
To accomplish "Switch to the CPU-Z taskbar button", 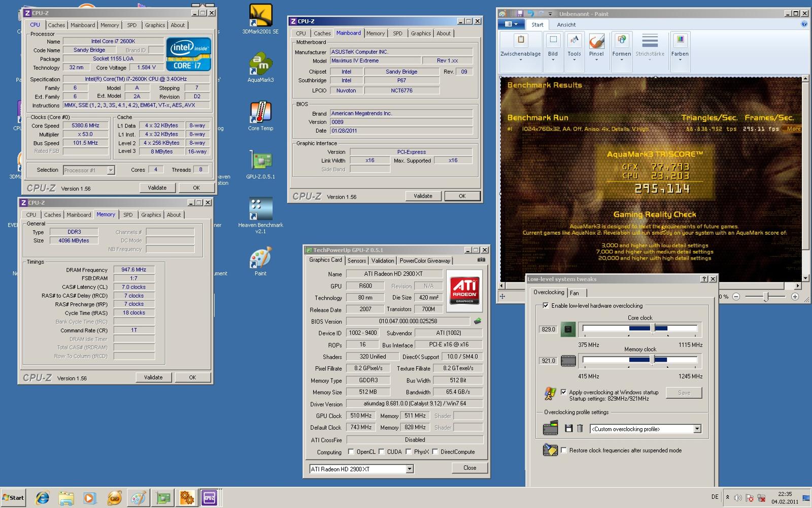I will (x=209, y=498).
